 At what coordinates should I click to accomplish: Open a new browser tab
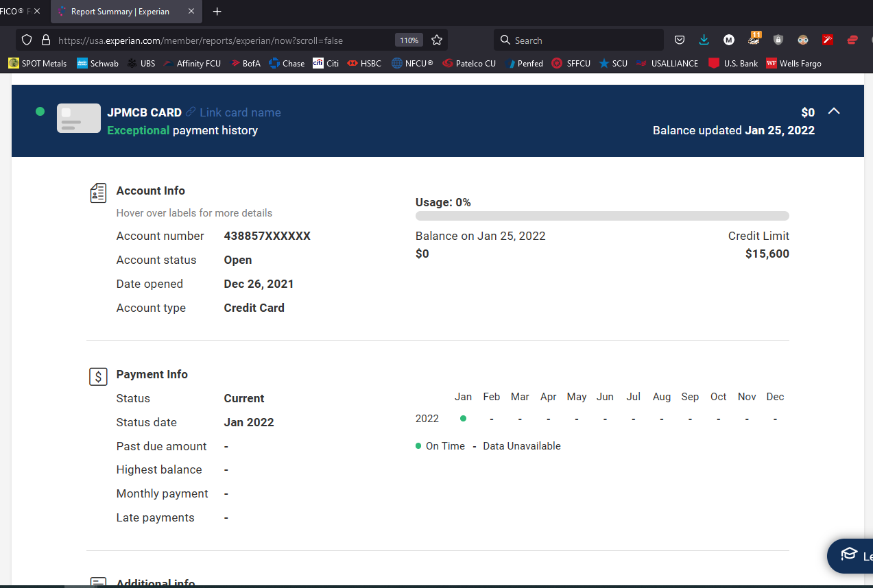(217, 12)
